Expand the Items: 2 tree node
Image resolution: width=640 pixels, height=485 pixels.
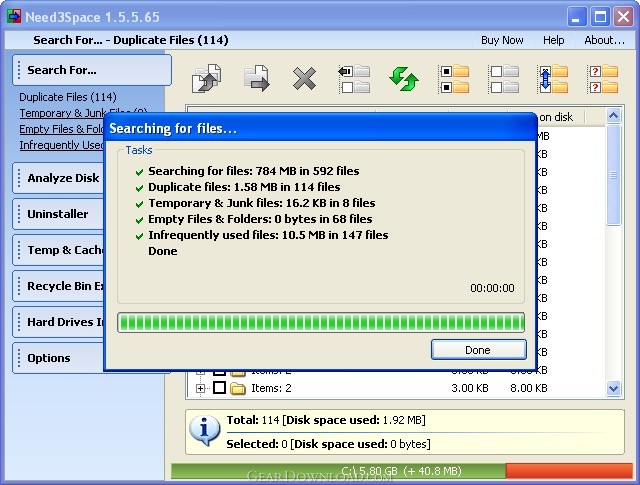[201, 388]
